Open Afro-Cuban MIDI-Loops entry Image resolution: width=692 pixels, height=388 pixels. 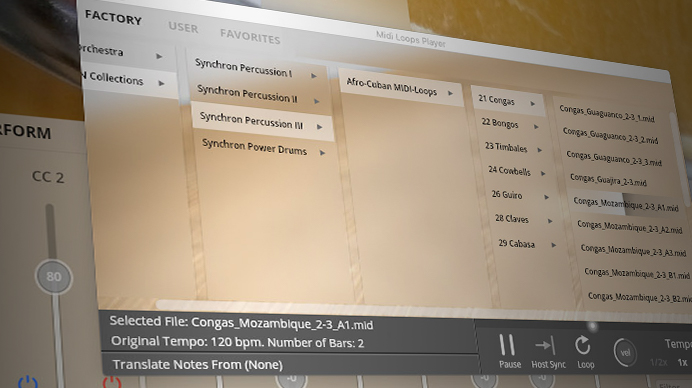tap(391, 87)
